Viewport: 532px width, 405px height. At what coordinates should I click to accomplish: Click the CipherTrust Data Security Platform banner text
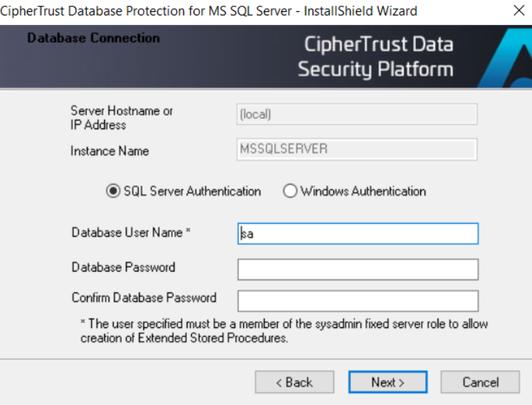coord(376,57)
